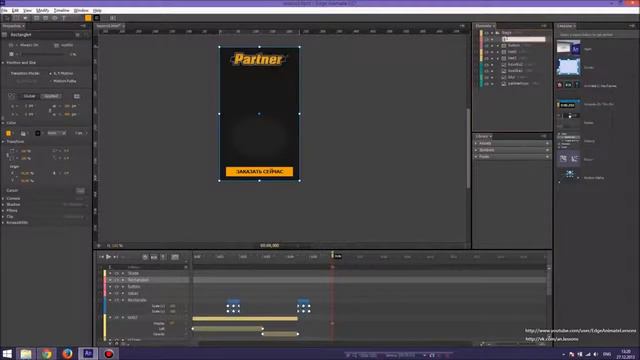This screenshot has width=640, height=360.
Task: Click the Rectangle4 name field in Properties
Action: [41, 35]
